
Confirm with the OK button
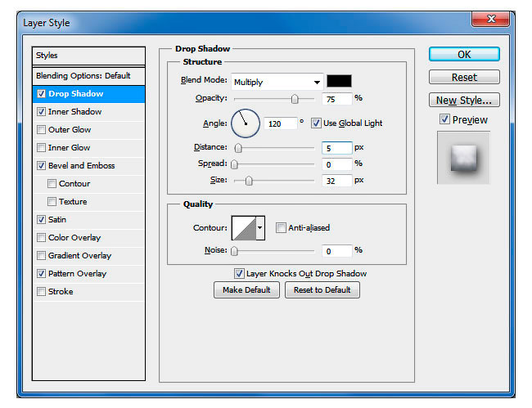[464, 54]
